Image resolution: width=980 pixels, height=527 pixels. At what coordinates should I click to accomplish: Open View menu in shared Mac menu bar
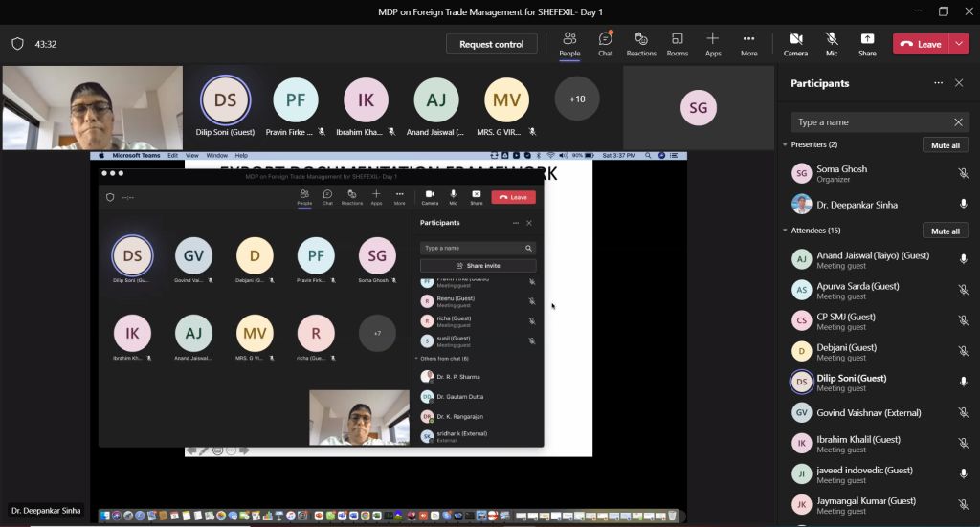click(191, 156)
